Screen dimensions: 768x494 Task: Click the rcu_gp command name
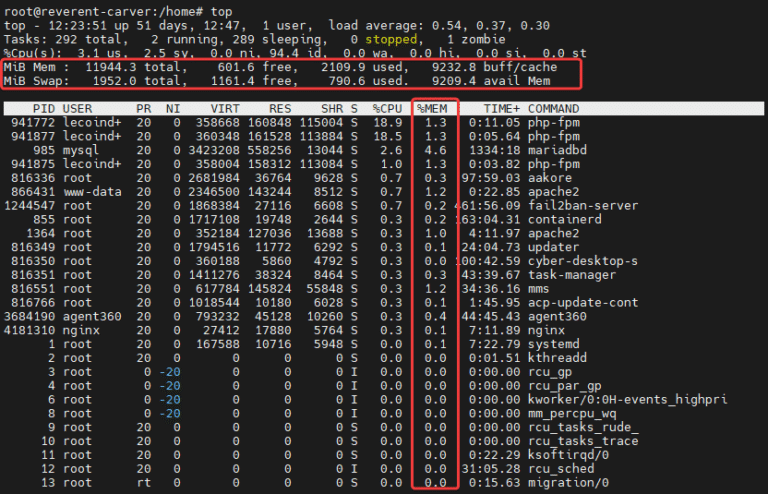point(550,372)
